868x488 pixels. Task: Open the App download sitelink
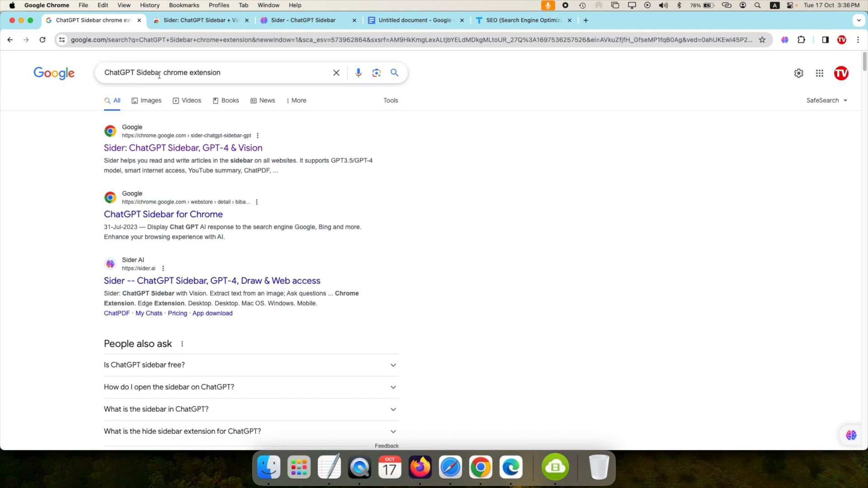point(212,313)
